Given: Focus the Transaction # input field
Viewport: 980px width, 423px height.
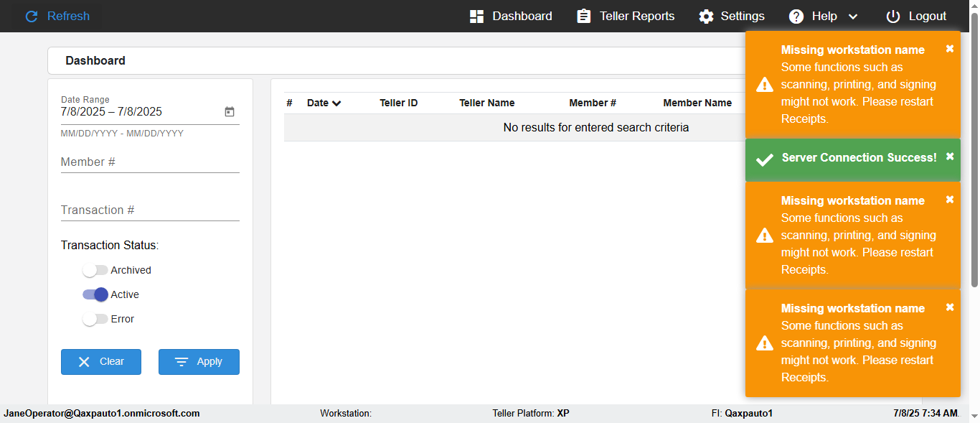Looking at the screenshot, I should 150,210.
